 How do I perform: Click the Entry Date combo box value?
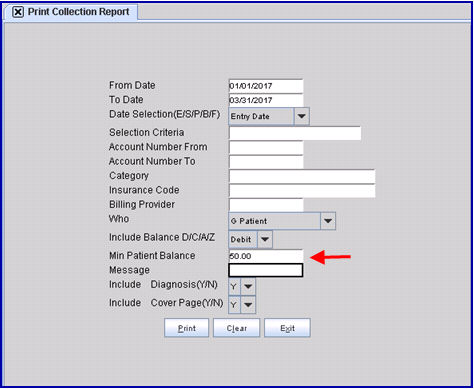coord(261,116)
